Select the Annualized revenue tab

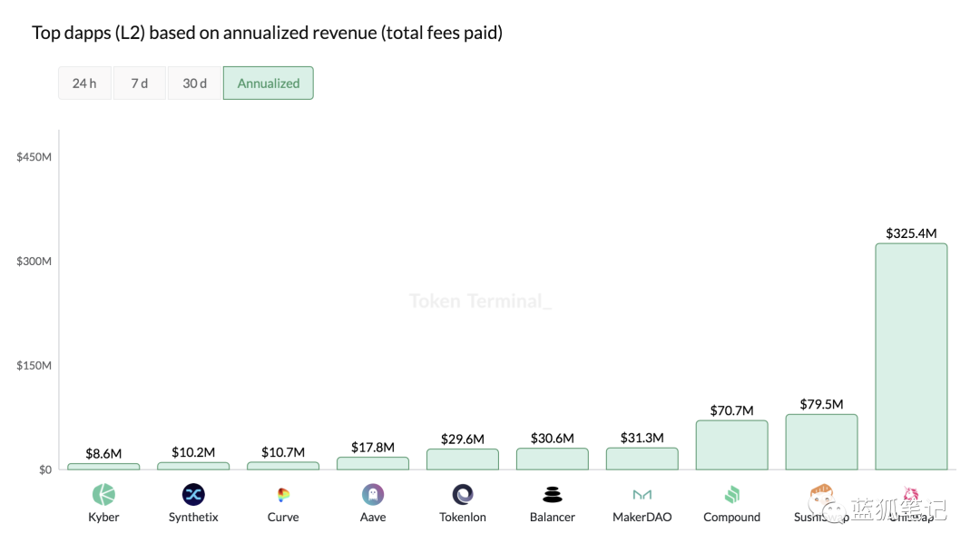click(268, 83)
